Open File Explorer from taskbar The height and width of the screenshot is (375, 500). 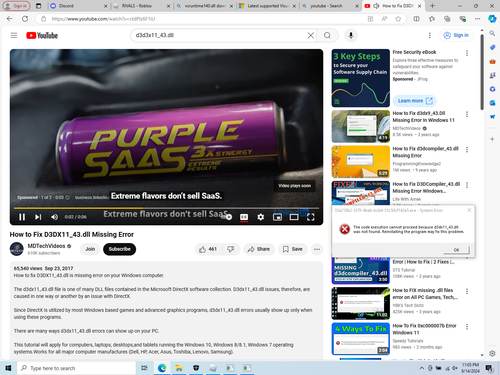[x=179, y=368]
